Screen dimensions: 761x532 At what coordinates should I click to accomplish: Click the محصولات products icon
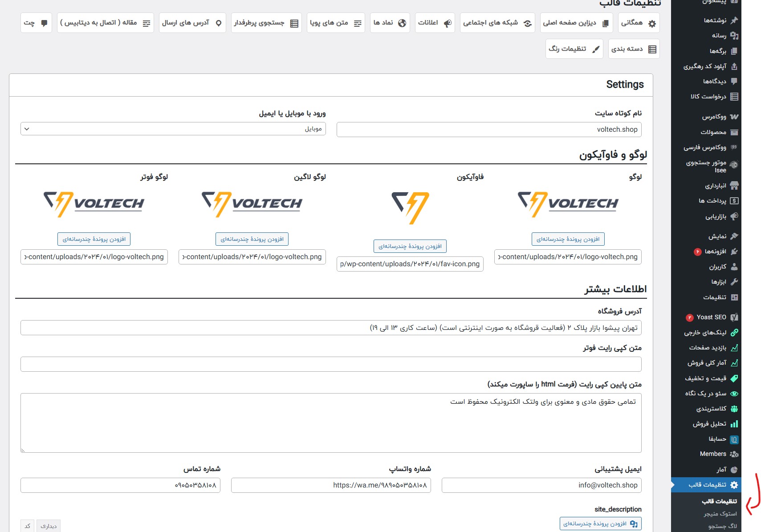[734, 132]
